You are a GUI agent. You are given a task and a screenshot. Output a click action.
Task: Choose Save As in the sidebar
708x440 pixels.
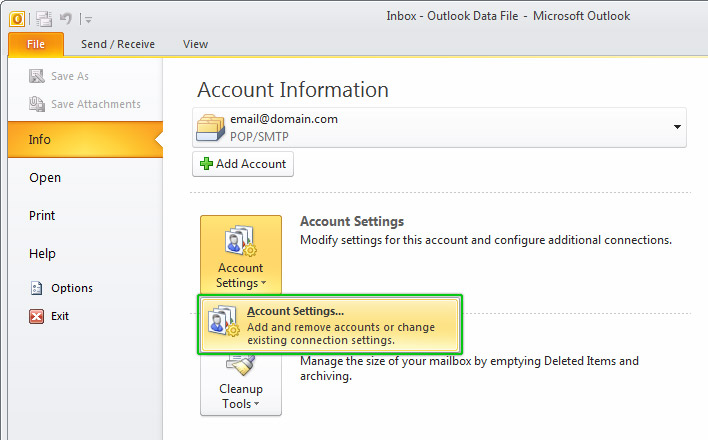tap(70, 76)
